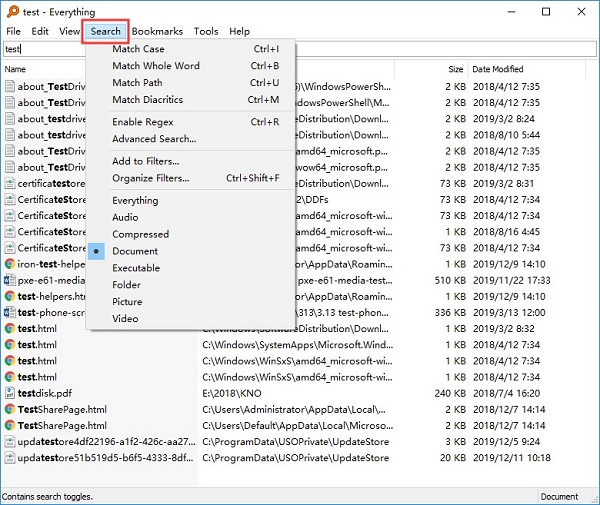Toggle Match Diacritics option
The width and height of the screenshot is (600, 505).
(x=191, y=99)
